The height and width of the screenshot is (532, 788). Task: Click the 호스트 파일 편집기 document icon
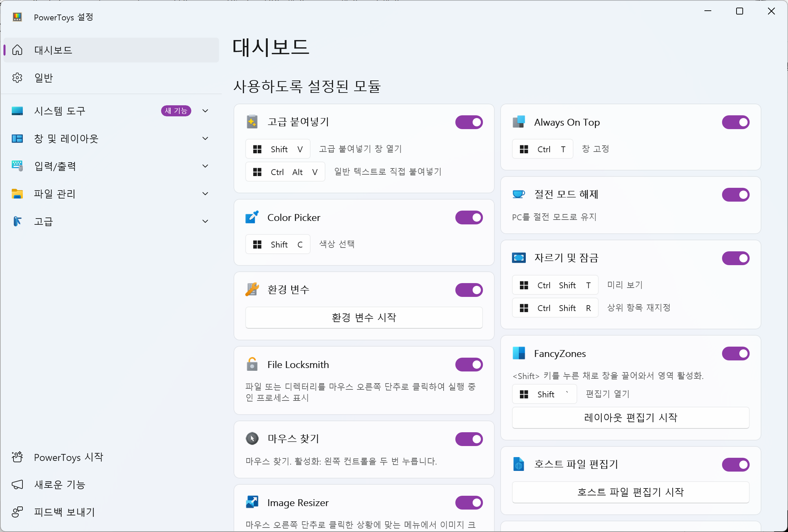pos(519,464)
